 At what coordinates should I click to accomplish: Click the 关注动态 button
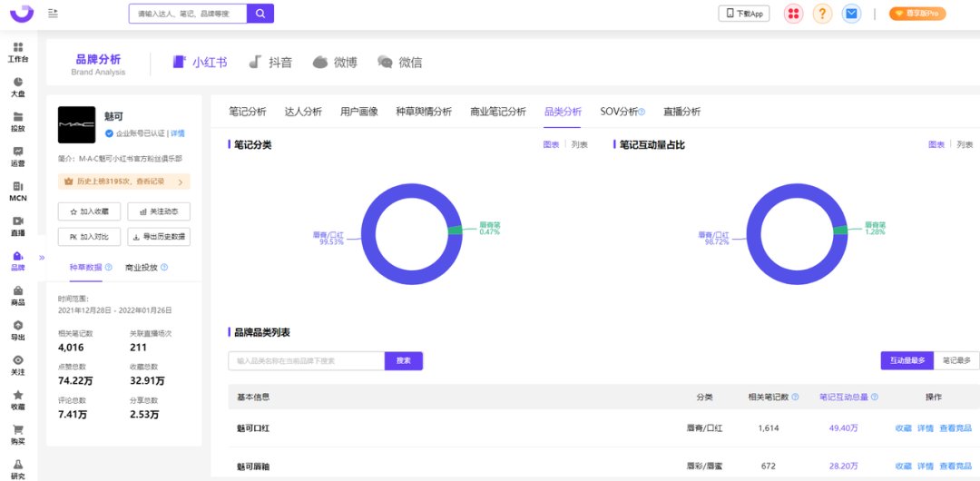coord(159,211)
